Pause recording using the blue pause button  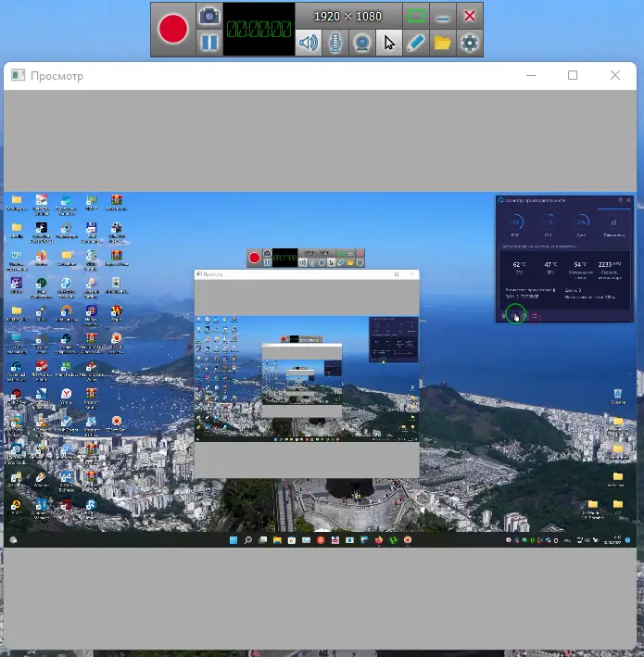point(209,43)
